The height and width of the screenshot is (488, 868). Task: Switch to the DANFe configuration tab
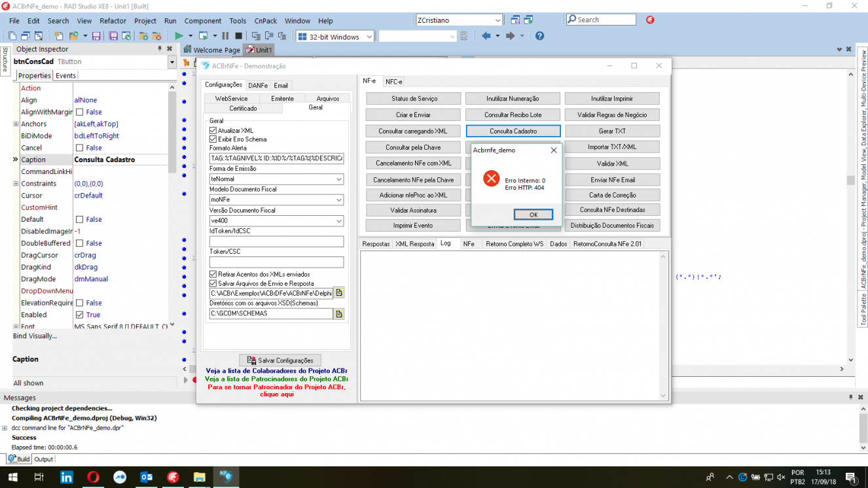click(x=258, y=86)
